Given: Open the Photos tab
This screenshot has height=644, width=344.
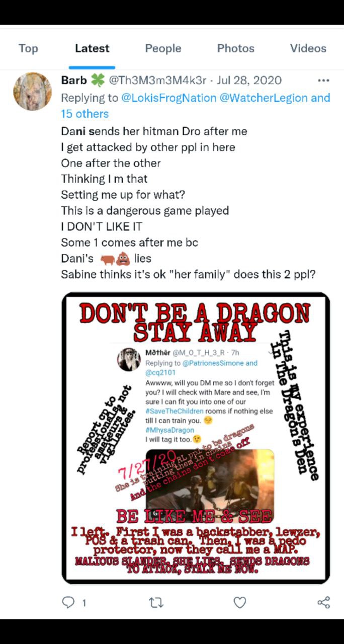Looking at the screenshot, I should pos(236,48).
